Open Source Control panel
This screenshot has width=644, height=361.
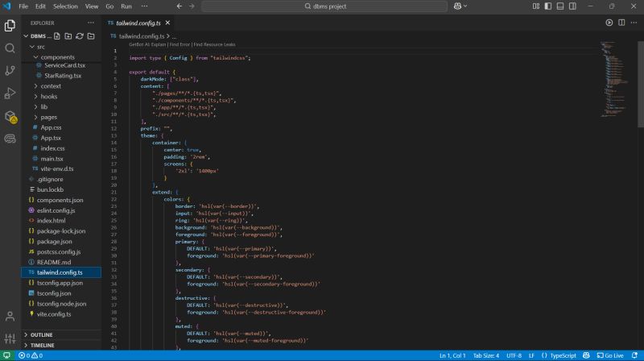tap(10, 70)
